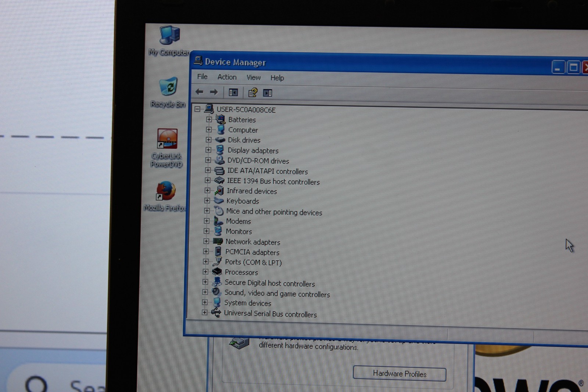
Task: Select the Ports (COM & LPT) icon
Action: (217, 261)
